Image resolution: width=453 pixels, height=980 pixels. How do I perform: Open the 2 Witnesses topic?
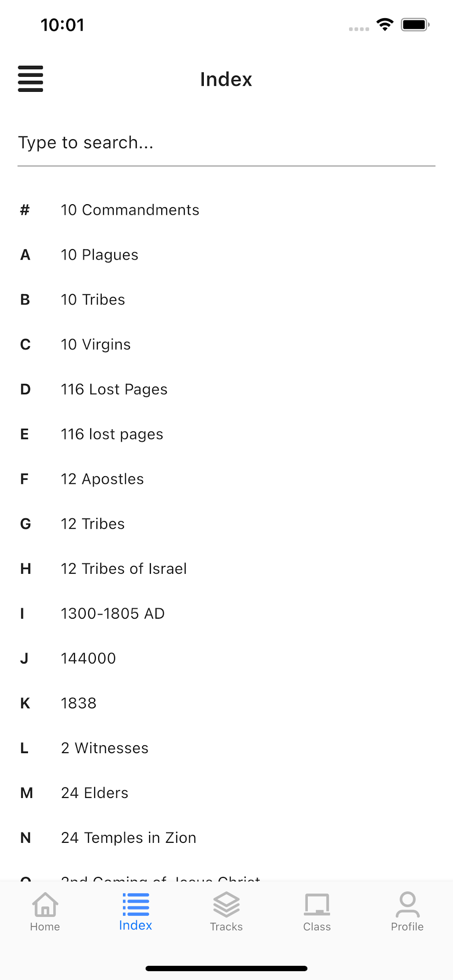point(104,748)
